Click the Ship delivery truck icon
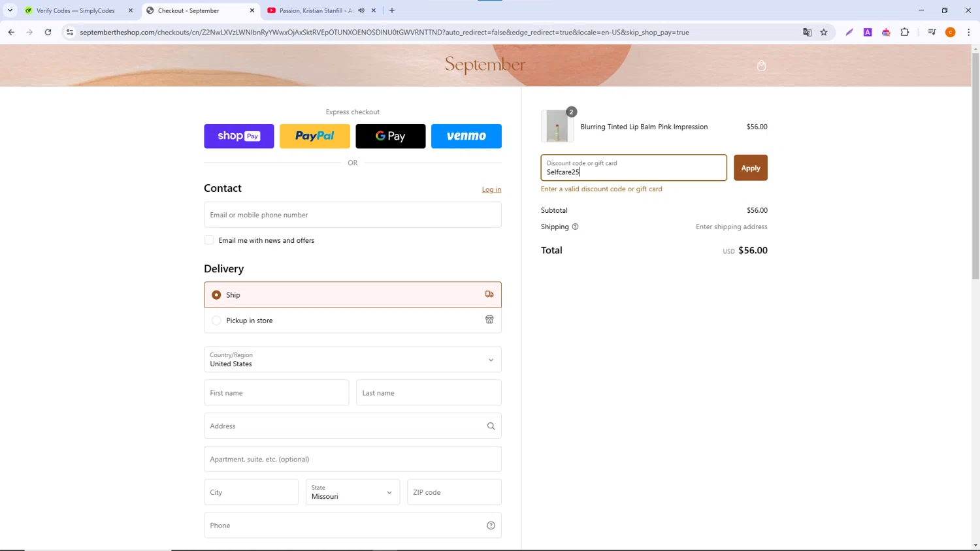This screenshot has width=980, height=551. pyautogui.click(x=489, y=294)
